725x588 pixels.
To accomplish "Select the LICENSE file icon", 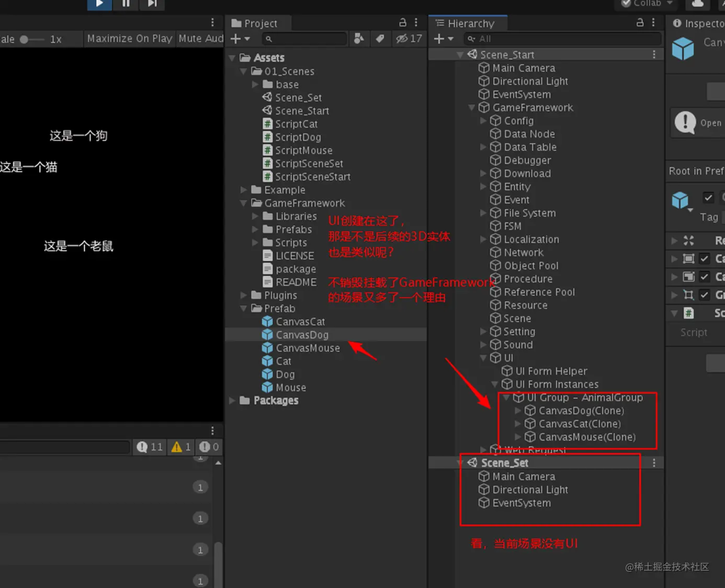I will [267, 256].
